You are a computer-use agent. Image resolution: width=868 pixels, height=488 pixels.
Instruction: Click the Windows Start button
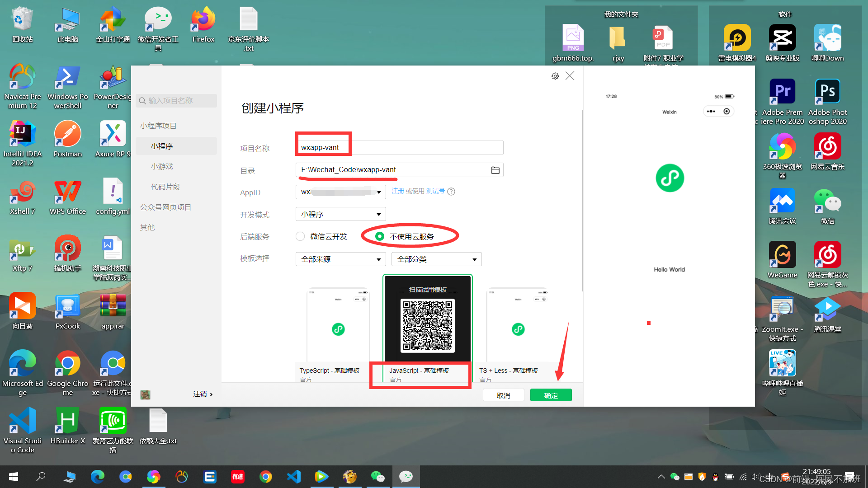14,476
